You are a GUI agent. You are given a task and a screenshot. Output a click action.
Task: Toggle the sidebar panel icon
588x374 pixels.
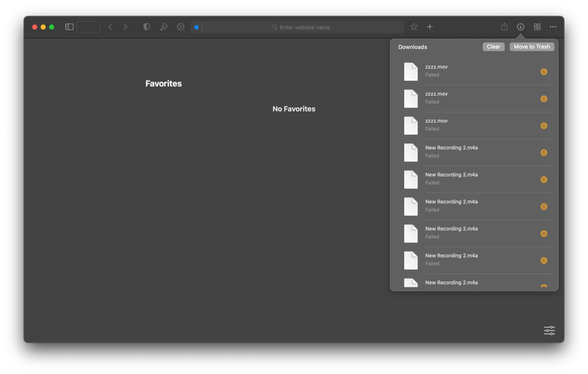click(x=69, y=27)
